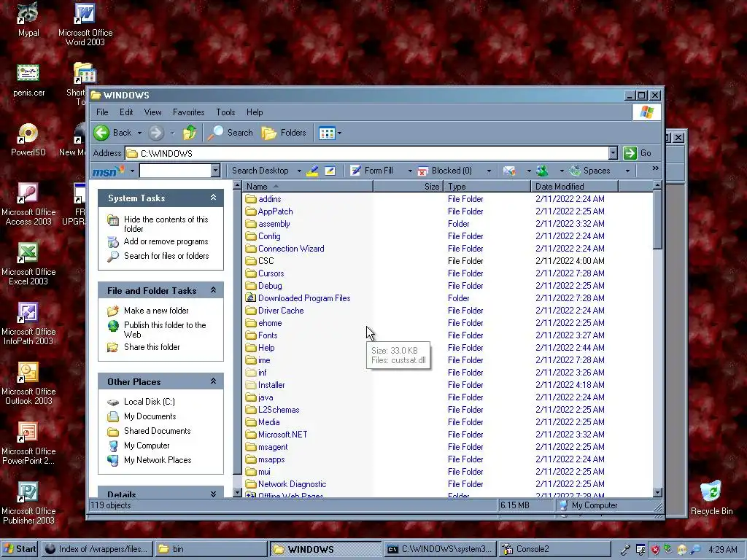Open the Edit menu
747x560 pixels.
126,112
